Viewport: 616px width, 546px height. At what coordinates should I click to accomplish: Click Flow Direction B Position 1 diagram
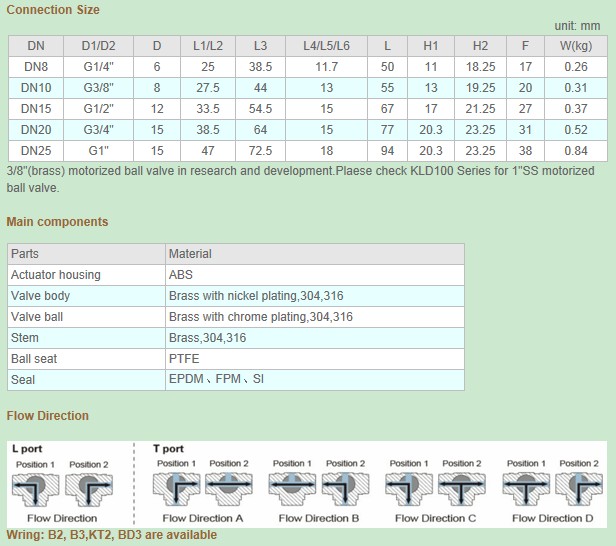(291, 489)
